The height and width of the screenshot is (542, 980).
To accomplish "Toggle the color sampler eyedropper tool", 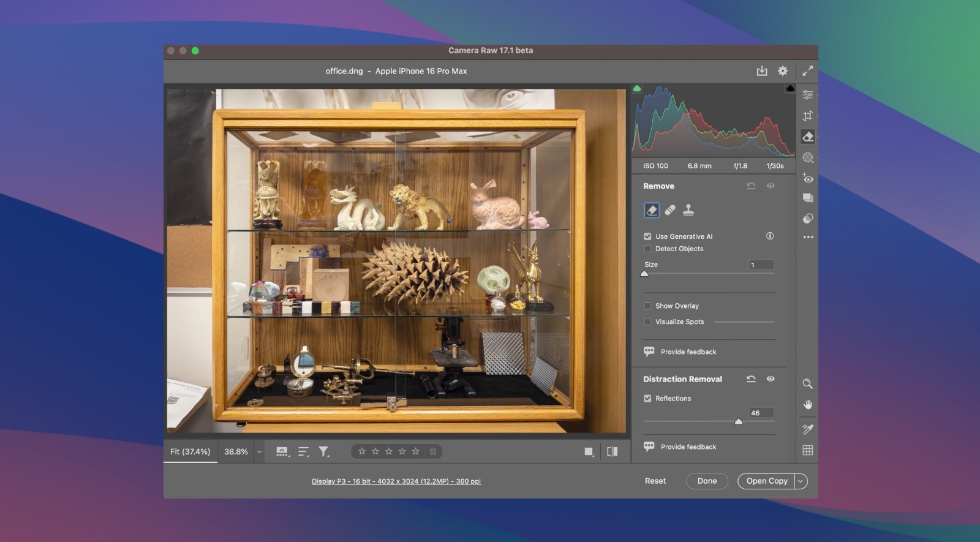I will coord(808,429).
